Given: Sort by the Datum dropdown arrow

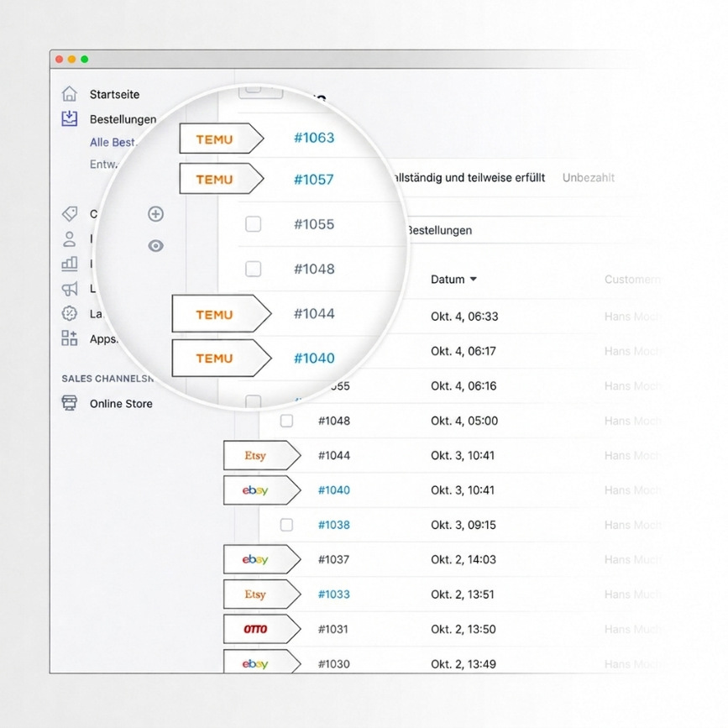Looking at the screenshot, I should 473,279.
